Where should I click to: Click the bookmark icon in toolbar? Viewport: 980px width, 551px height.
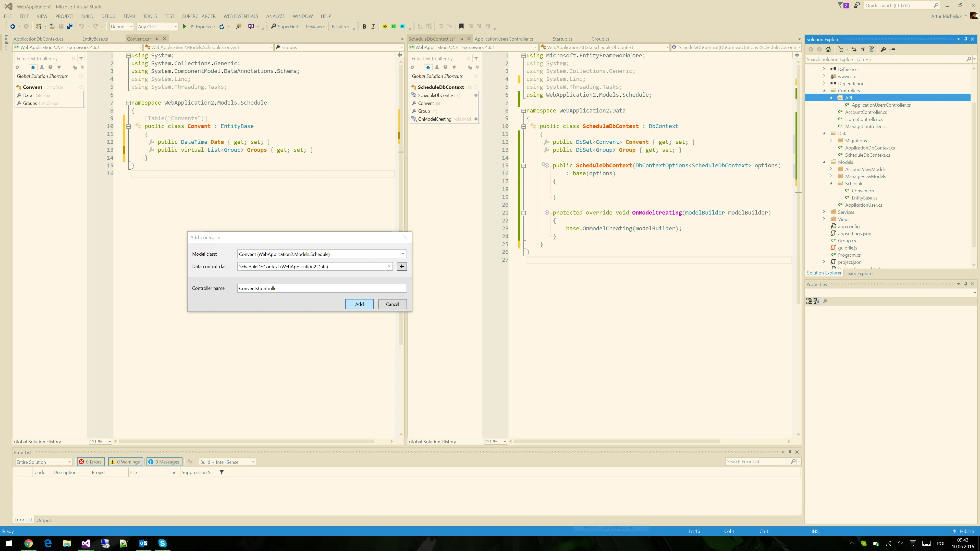click(461, 26)
